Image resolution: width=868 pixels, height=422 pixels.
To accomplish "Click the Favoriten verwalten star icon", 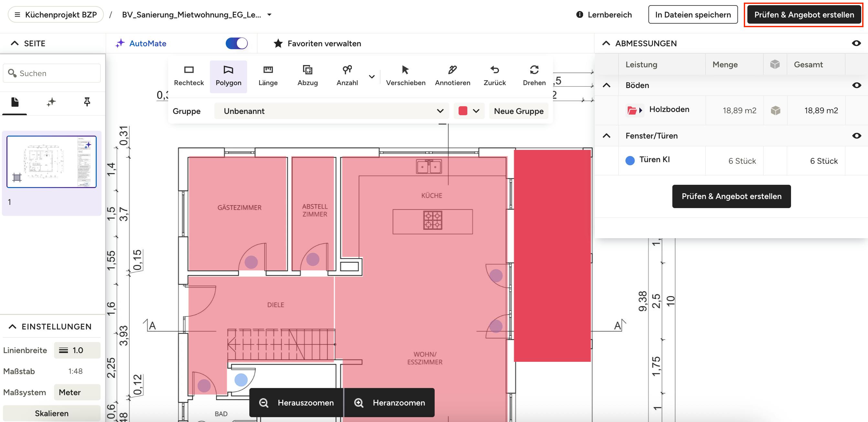I will tap(278, 43).
